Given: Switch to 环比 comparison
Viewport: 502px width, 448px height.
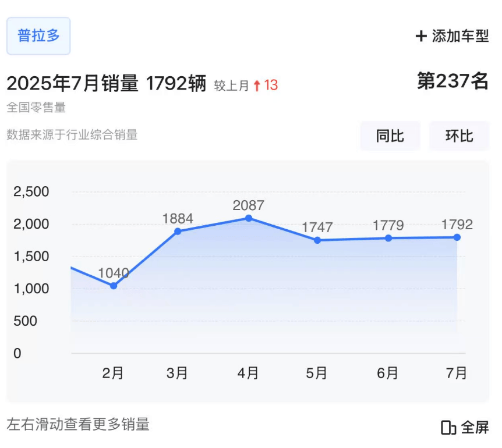Looking at the screenshot, I should coord(459,136).
